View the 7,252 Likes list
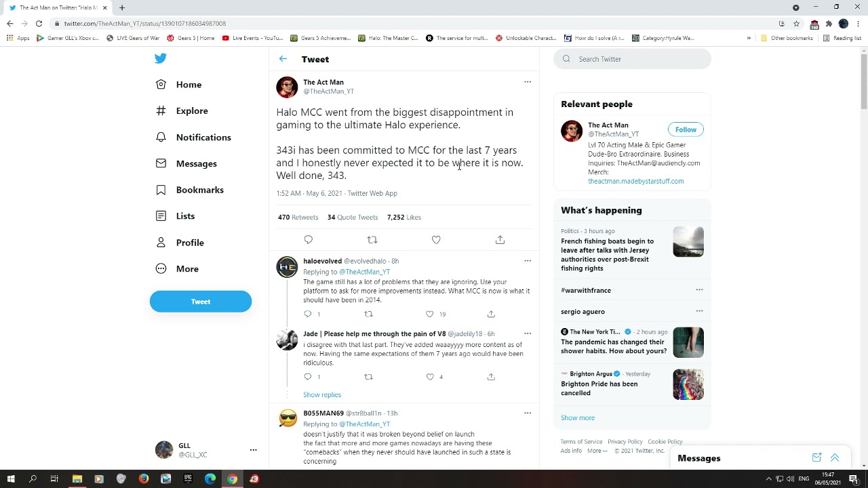 [x=404, y=218]
